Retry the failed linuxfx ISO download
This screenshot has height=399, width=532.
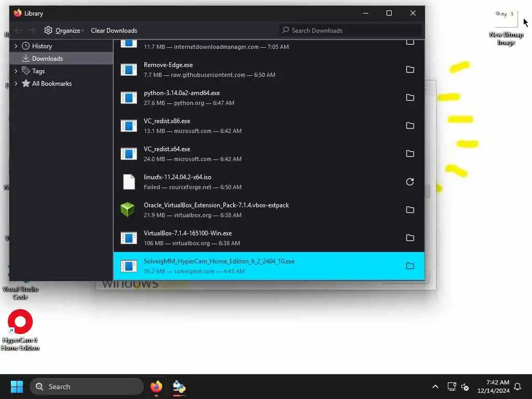[410, 182]
